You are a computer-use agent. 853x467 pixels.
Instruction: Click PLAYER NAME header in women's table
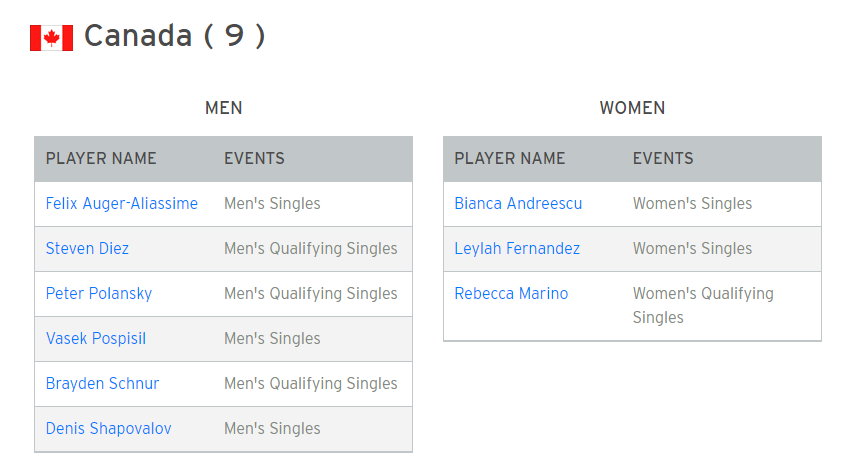tap(510, 158)
